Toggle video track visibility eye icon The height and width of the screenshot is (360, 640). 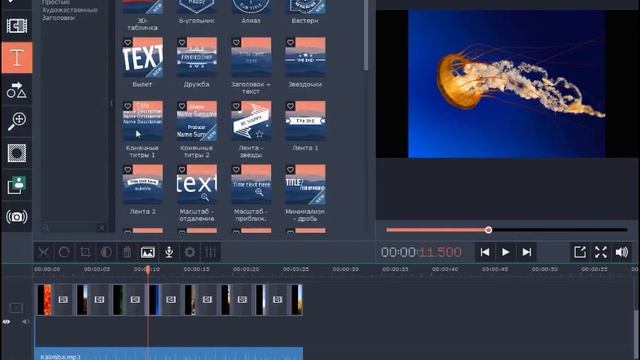(7, 322)
